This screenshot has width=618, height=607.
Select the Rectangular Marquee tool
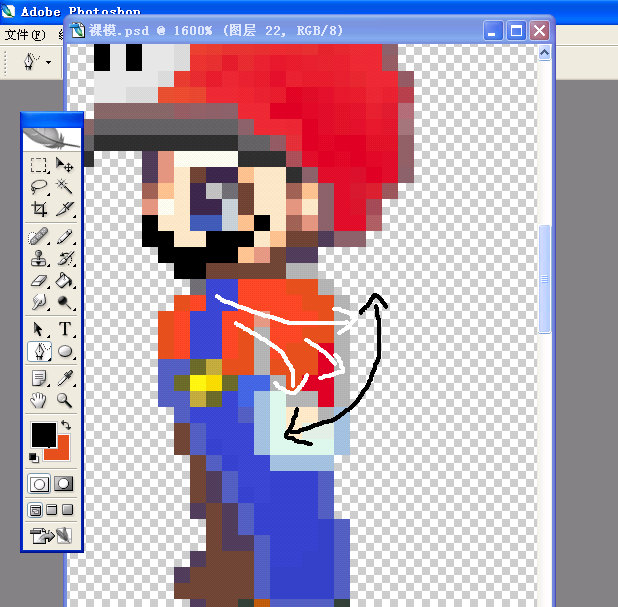click(x=39, y=165)
